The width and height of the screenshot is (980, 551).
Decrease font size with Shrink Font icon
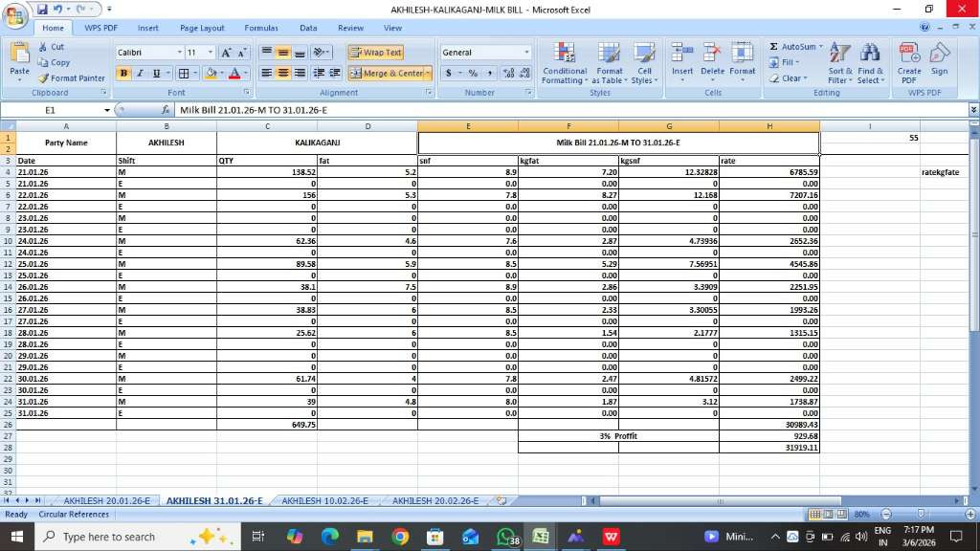coord(242,53)
